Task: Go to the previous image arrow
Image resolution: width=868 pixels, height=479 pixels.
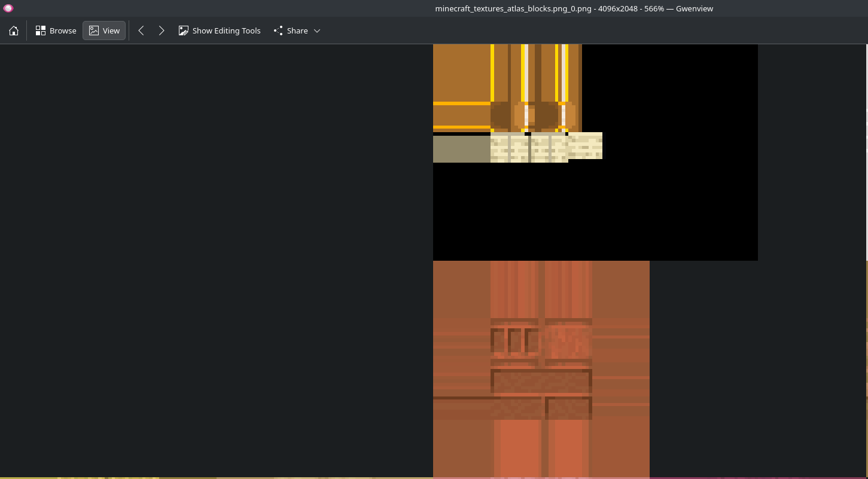Action: coord(141,31)
